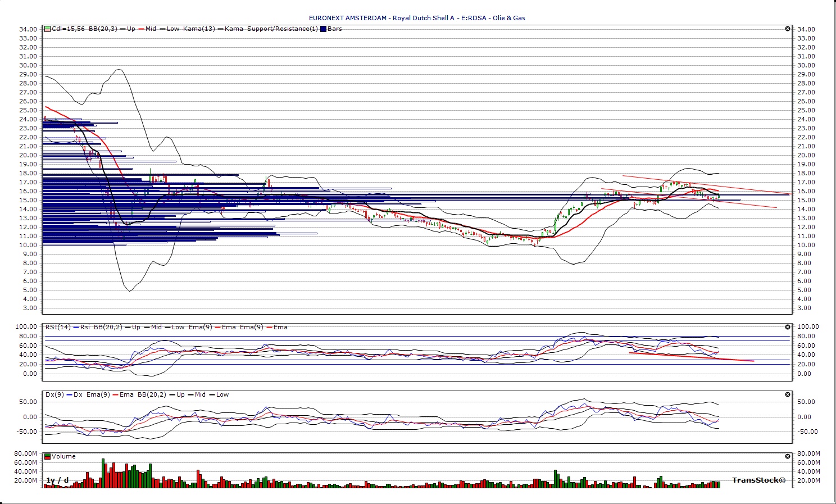Click the candlestick legend icon beside Cdl=15,56
This screenshot has width=836, height=504.
click(x=48, y=29)
